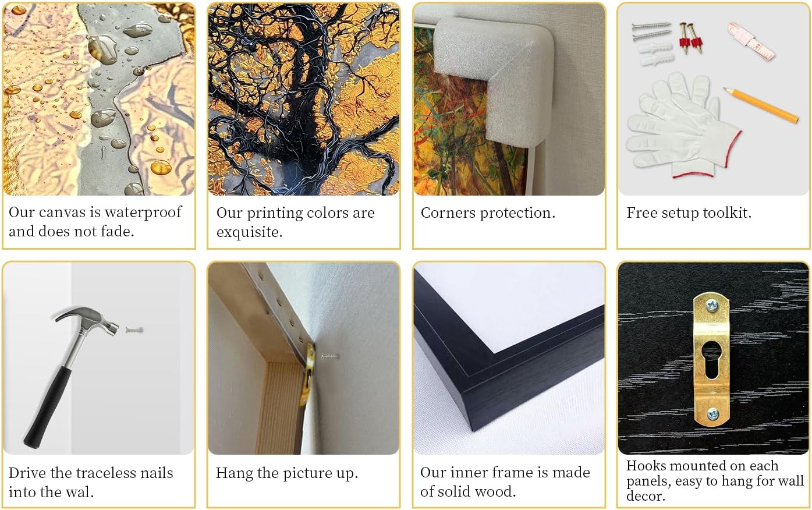Open the foam corner protection photo
Screen dimensions: 812x510
coord(509,99)
